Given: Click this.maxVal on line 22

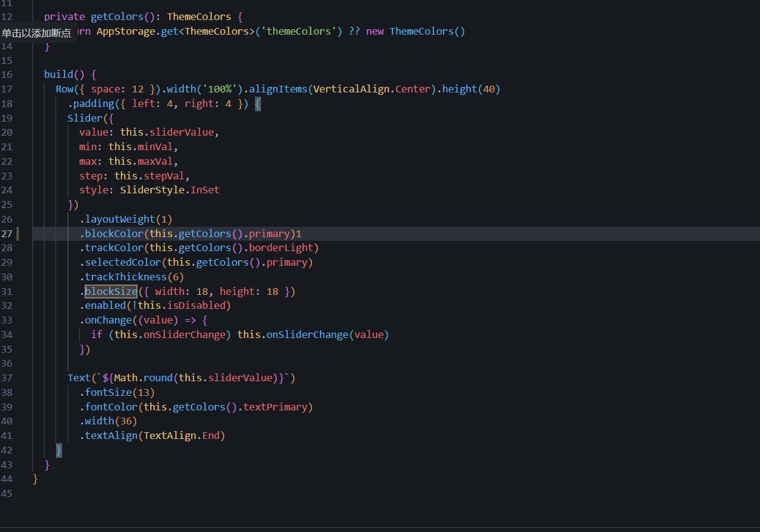Looking at the screenshot, I should 141,161.
